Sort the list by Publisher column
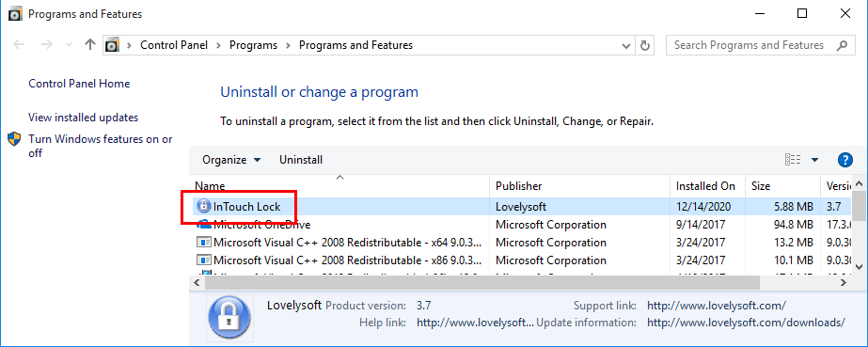Image resolution: width=868 pixels, height=347 pixels. (x=580, y=186)
